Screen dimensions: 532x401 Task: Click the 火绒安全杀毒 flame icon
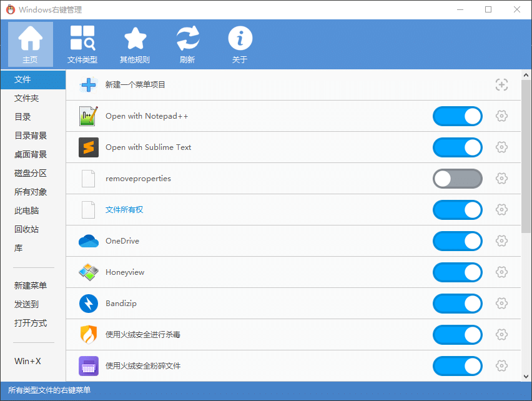[89, 335]
